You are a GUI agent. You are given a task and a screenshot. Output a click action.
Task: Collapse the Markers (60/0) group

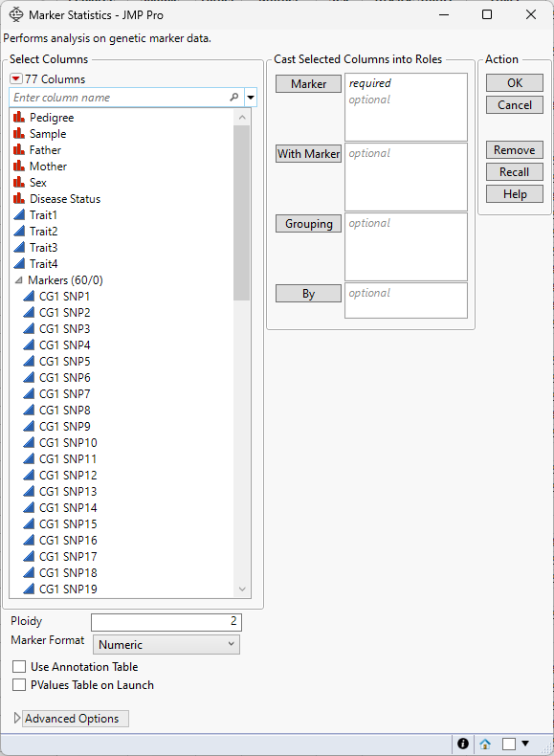click(x=19, y=280)
